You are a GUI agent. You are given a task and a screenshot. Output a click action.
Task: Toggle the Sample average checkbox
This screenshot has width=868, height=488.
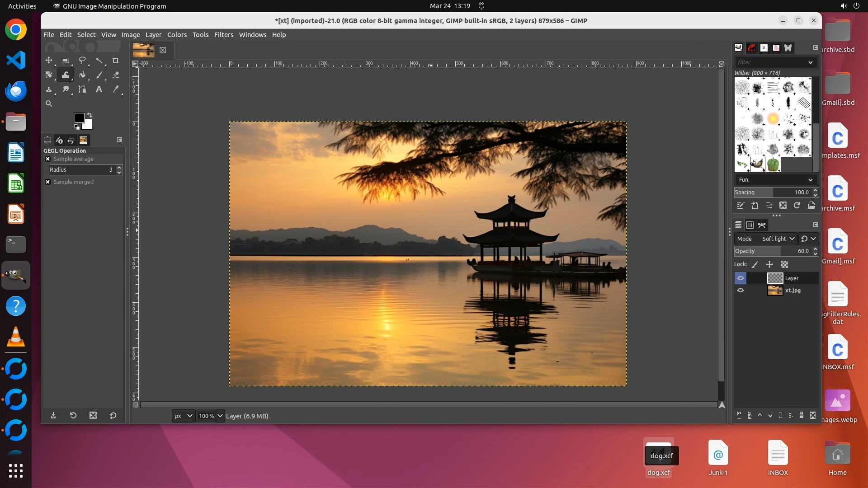click(x=47, y=159)
